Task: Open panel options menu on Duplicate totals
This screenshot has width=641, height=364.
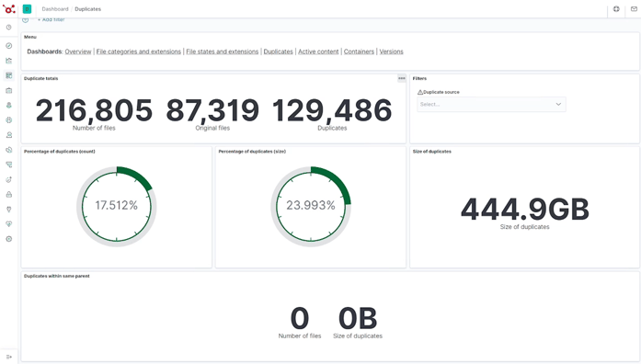Action: tap(402, 78)
